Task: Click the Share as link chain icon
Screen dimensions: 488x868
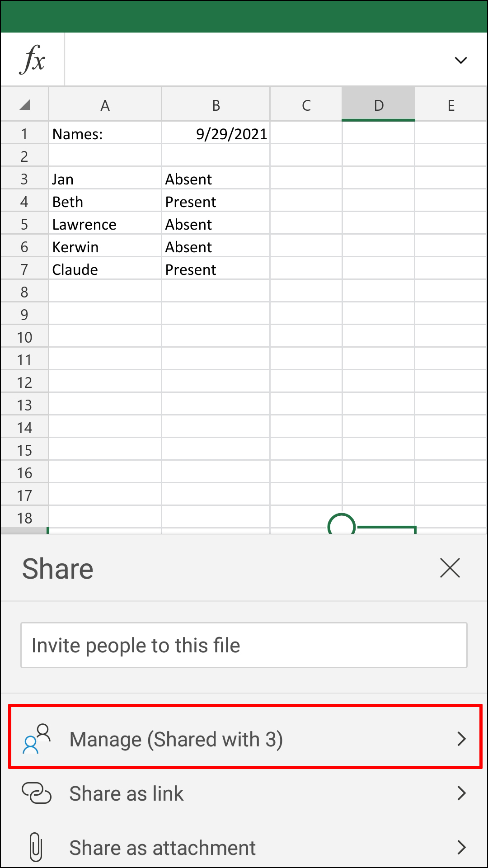Action: coord(37,793)
